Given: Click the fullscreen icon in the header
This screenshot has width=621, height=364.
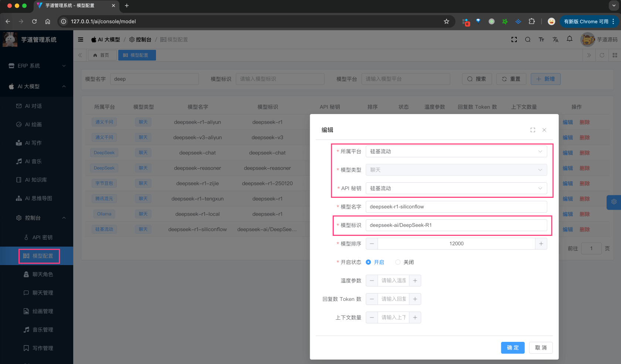Looking at the screenshot, I should pyautogui.click(x=514, y=40).
